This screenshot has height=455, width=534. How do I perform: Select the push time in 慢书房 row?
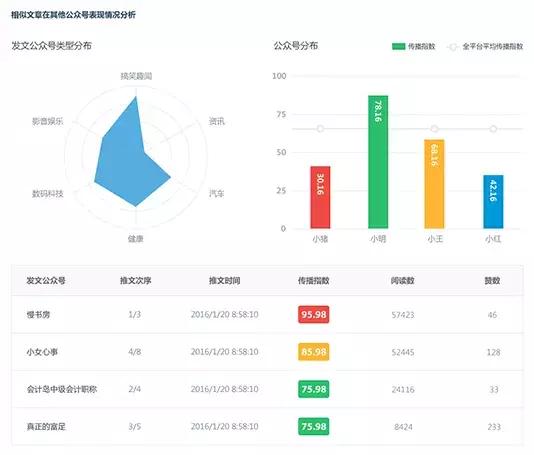point(225,314)
